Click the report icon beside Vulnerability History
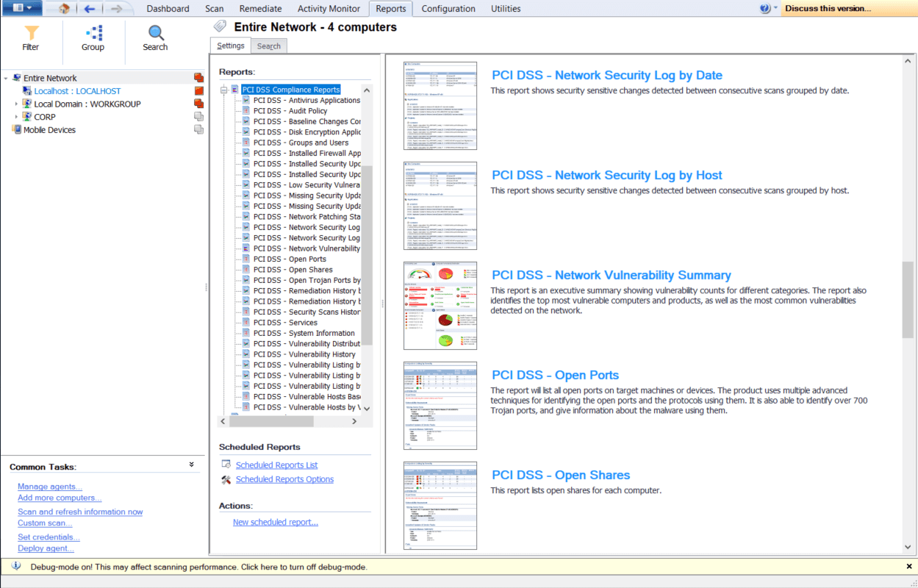This screenshot has height=588, width=918. 247,354
